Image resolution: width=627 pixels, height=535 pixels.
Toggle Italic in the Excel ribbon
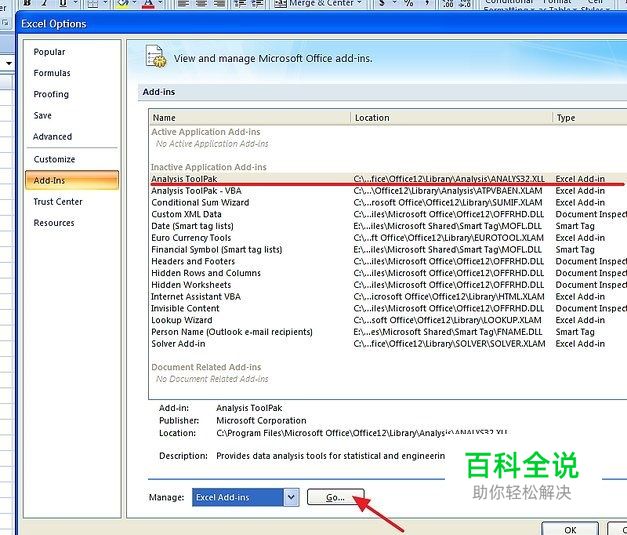point(45,3)
